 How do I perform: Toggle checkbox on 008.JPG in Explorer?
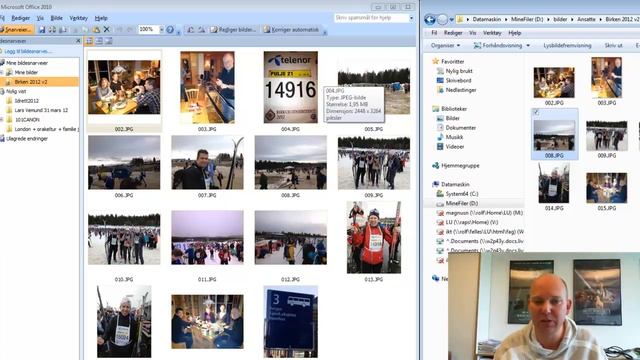click(536, 112)
